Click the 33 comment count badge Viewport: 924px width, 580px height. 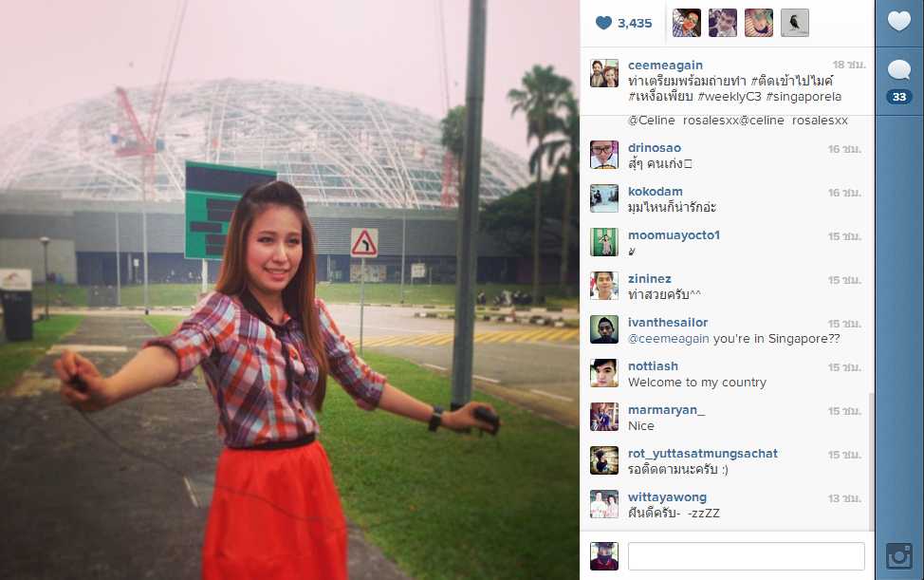pos(898,97)
